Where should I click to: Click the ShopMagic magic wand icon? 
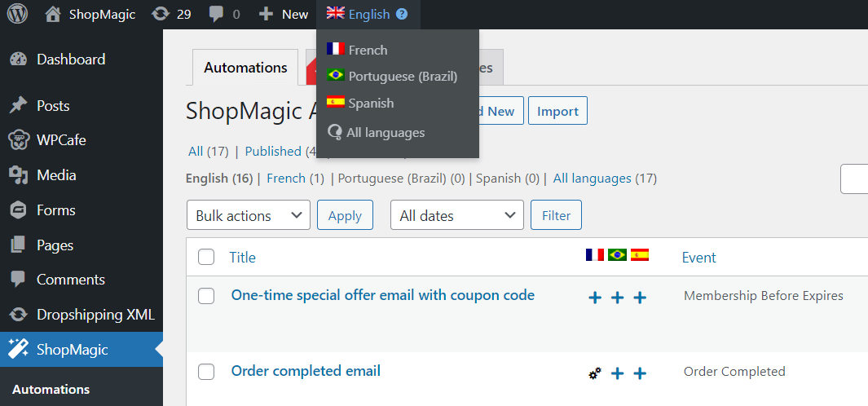(x=18, y=349)
